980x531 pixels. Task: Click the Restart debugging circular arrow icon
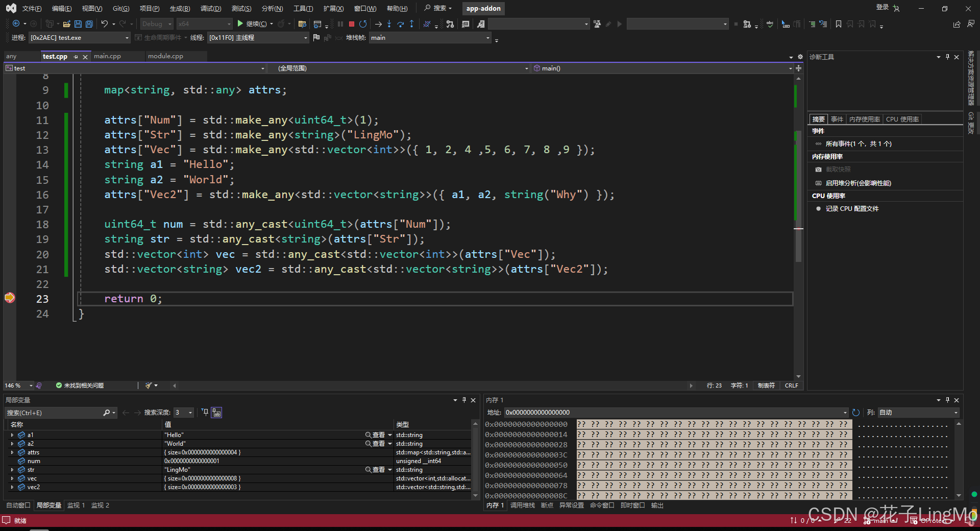363,24
